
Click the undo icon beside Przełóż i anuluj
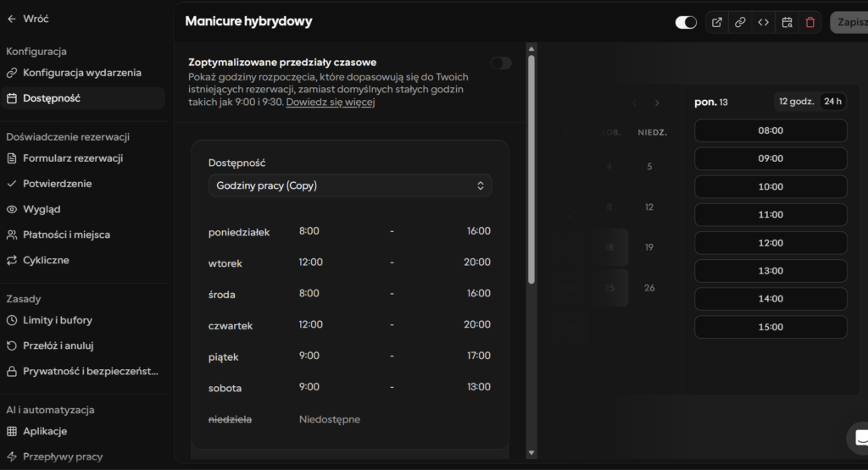click(12, 346)
